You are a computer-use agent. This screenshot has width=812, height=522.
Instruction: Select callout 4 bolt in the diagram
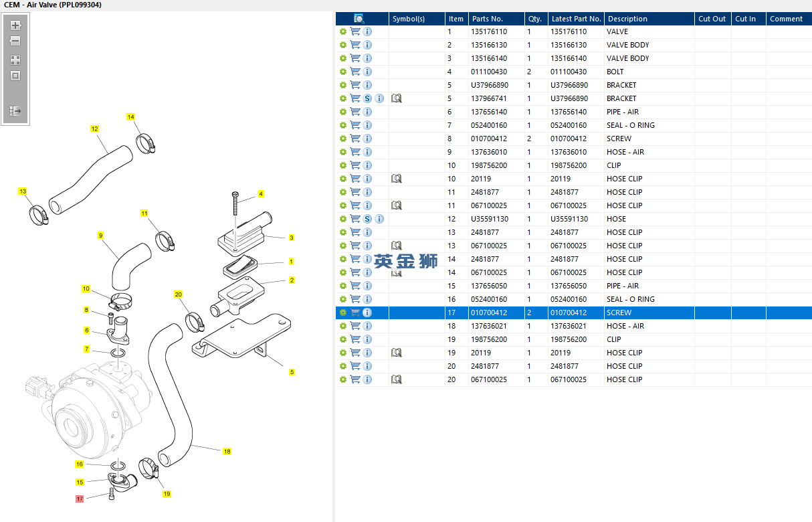[x=261, y=193]
